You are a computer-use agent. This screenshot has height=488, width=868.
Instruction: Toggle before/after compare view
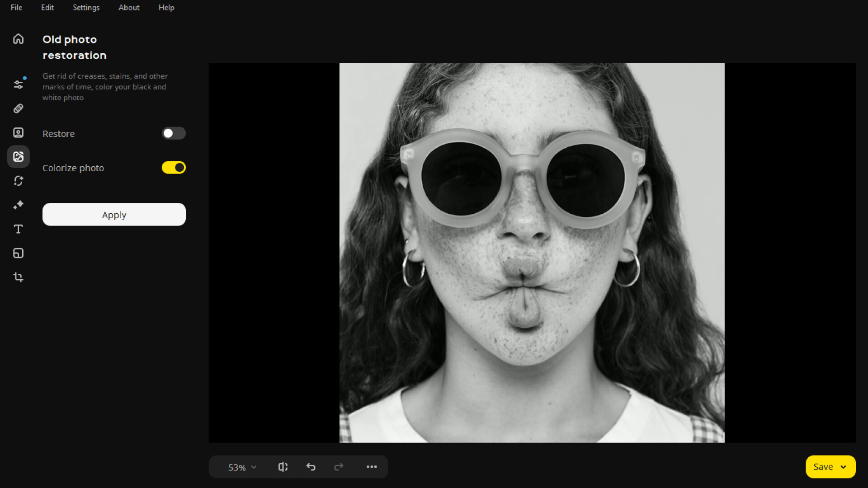point(283,467)
